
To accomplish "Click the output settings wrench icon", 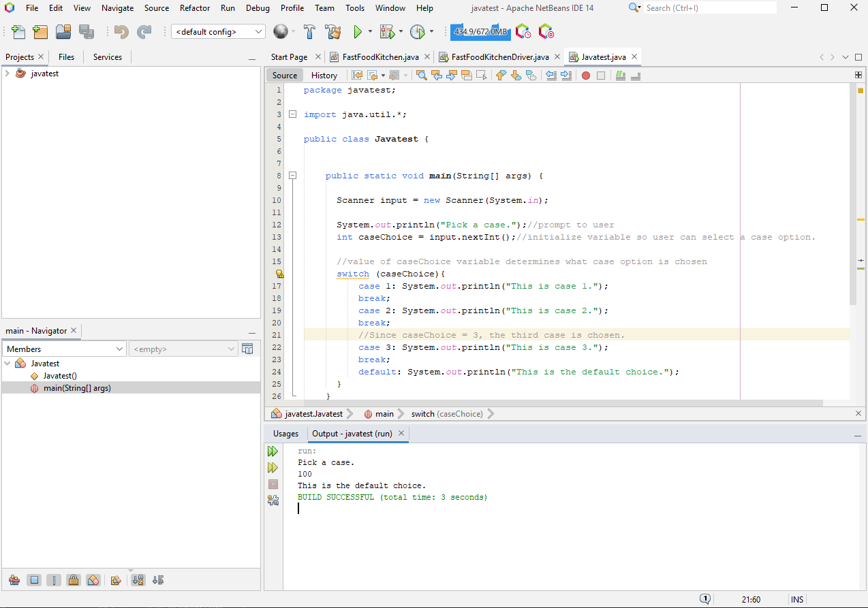I will click(x=273, y=500).
